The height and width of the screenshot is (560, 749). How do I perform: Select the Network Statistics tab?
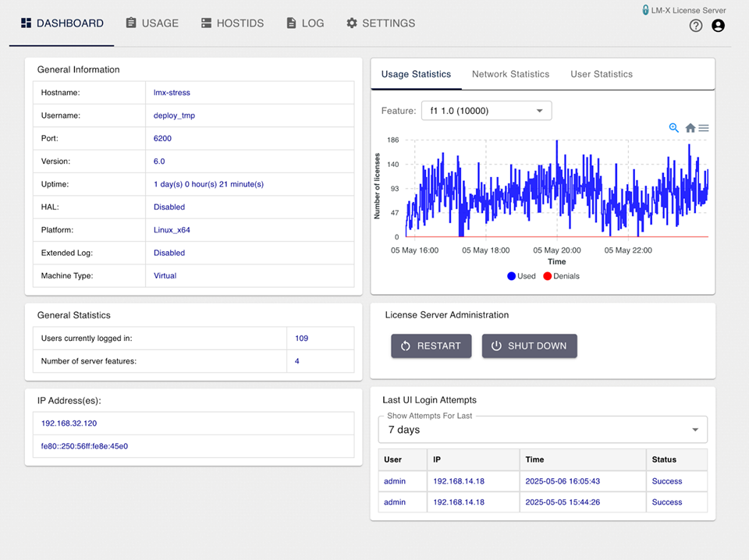point(510,74)
